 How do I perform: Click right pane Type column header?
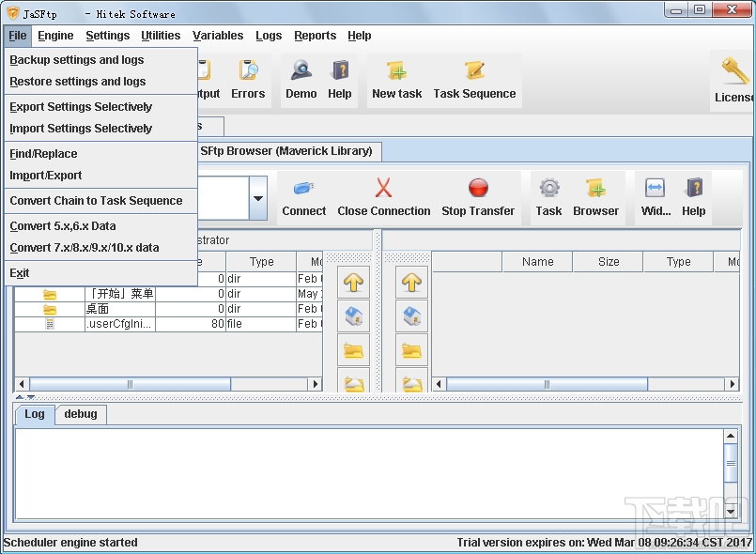pyautogui.click(x=678, y=262)
